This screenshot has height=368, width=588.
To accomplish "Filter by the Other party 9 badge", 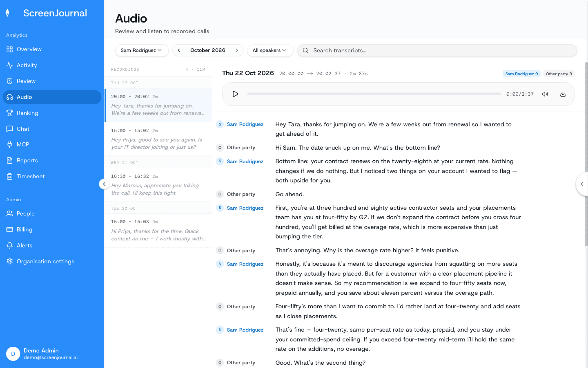I will click(x=559, y=74).
